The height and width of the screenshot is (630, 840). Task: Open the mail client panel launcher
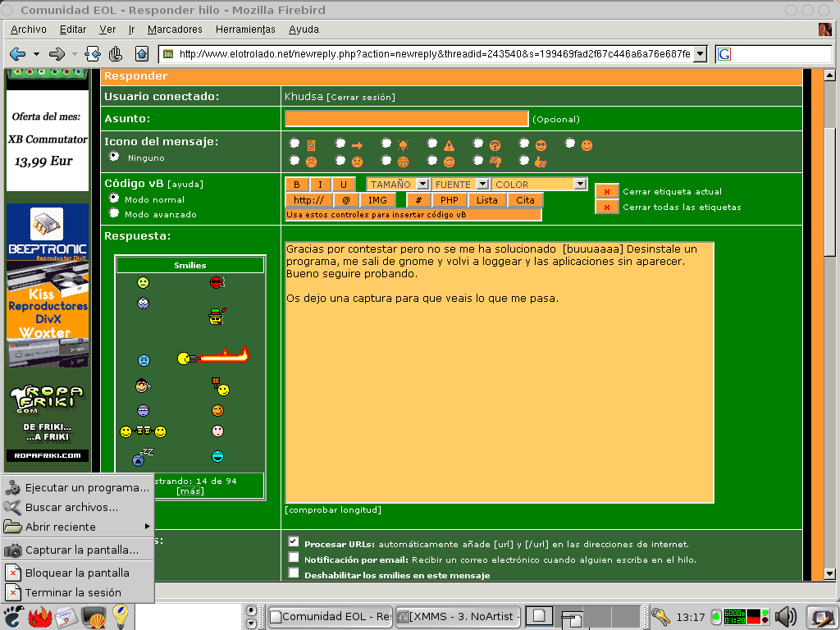[x=66, y=617]
